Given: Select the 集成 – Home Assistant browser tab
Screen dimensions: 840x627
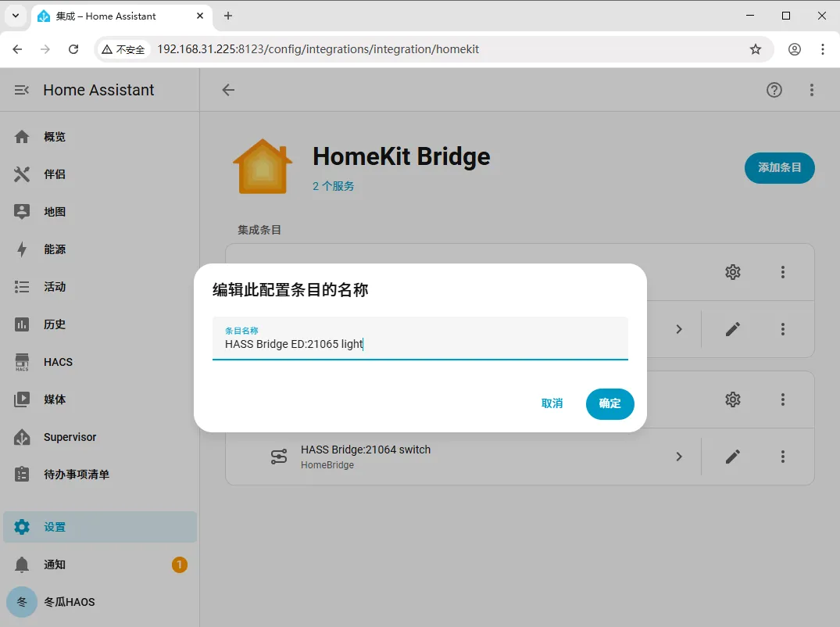Looking at the screenshot, I should (x=122, y=16).
